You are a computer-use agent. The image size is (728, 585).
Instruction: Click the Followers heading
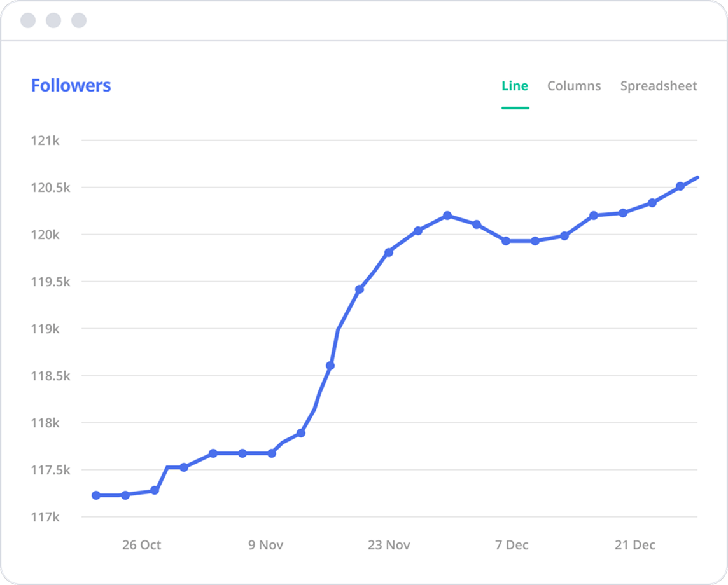(71, 85)
